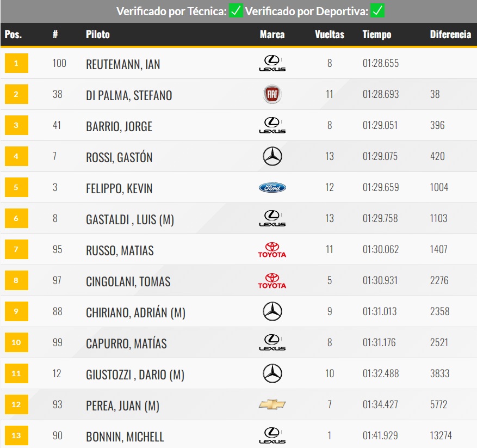The image size is (477, 448).
Task: Click the Chevrolet logo beside Perea
Action: pos(272,404)
